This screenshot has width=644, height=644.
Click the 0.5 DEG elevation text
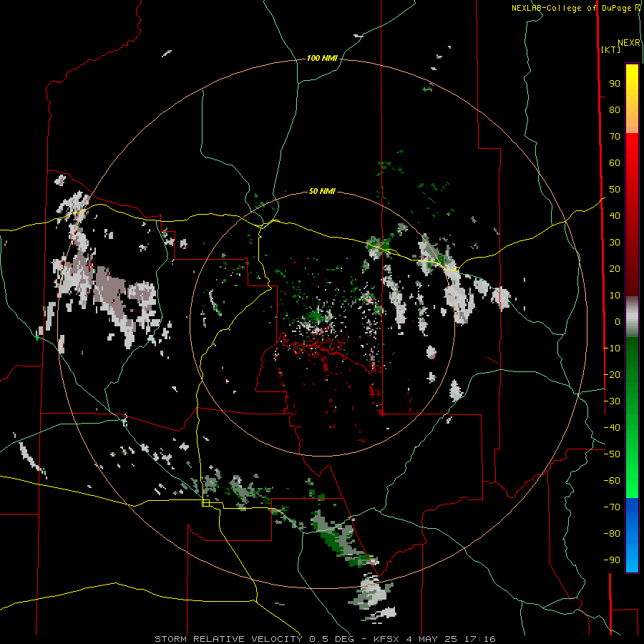coord(336,639)
